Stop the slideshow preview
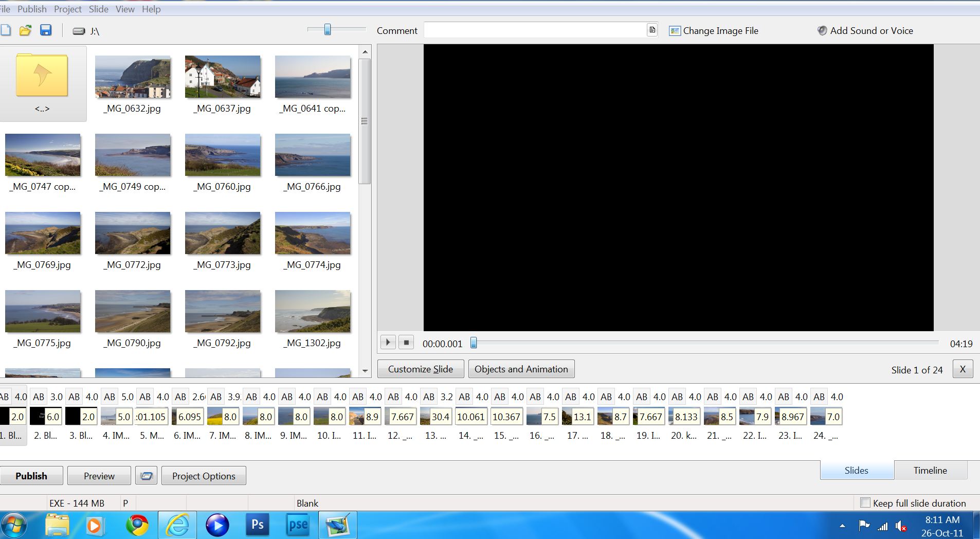The width and height of the screenshot is (980, 539). [406, 342]
